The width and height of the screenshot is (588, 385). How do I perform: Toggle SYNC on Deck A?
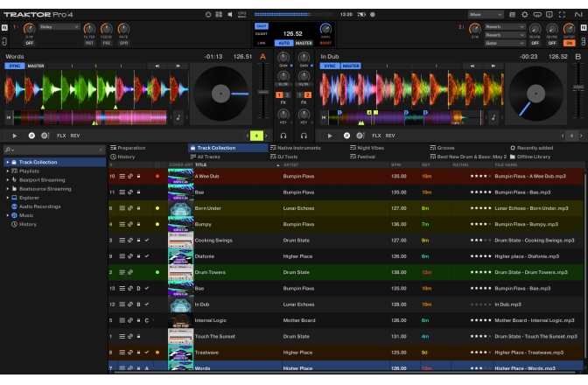click(15, 66)
